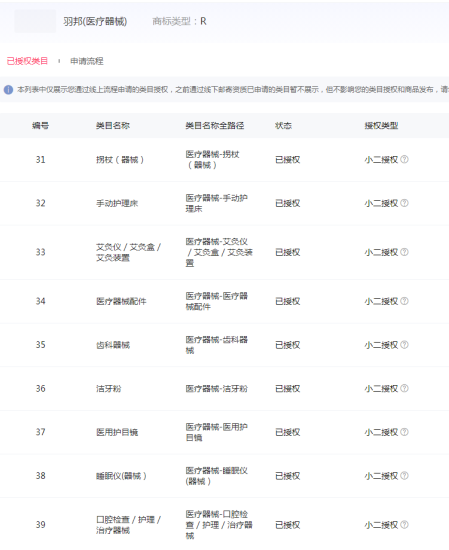The width and height of the screenshot is (449, 550).
Task: Select 手动护理床 category row
Action: click(x=224, y=203)
